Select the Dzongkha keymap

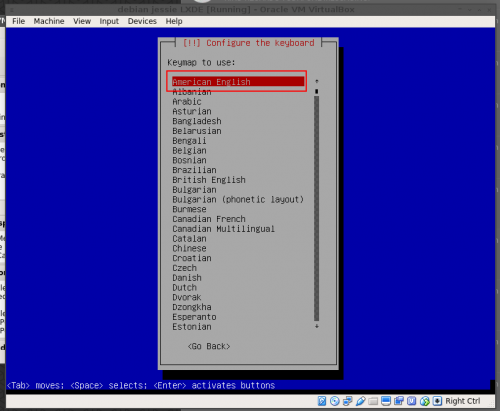tap(192, 307)
